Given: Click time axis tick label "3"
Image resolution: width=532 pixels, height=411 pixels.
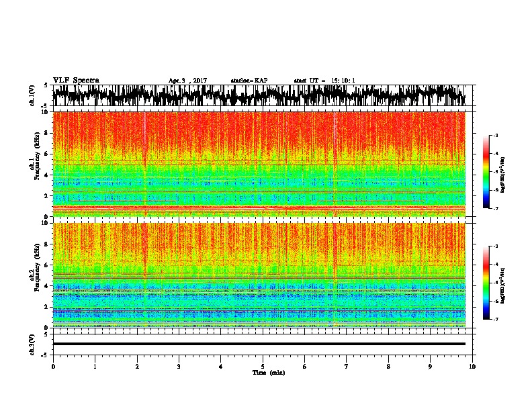Looking at the screenshot, I should coord(179,367).
